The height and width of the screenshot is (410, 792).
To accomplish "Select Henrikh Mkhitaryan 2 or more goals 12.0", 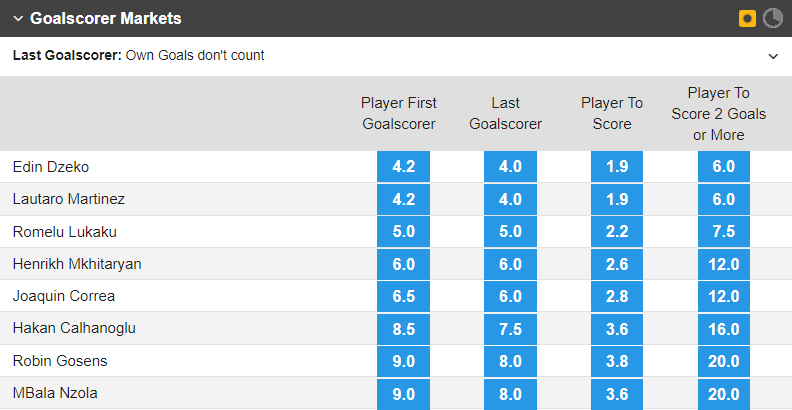I will 724,264.
